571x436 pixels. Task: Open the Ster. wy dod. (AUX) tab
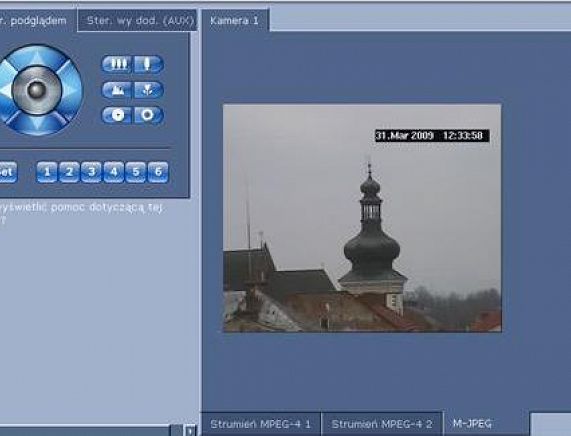(x=138, y=20)
